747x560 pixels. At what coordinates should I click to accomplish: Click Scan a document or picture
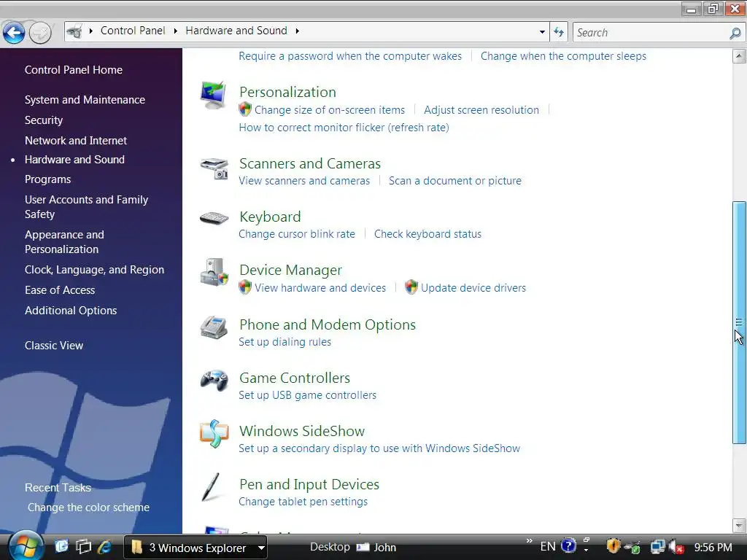pyautogui.click(x=455, y=181)
